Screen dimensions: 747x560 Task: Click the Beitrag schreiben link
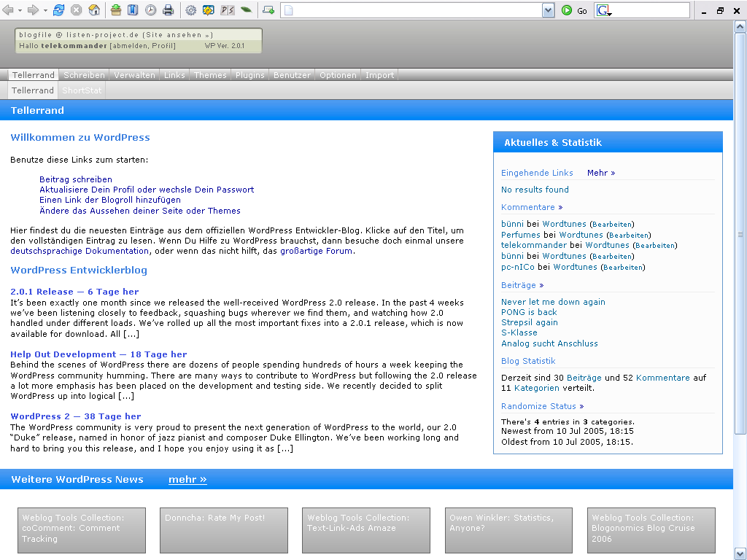coord(76,179)
